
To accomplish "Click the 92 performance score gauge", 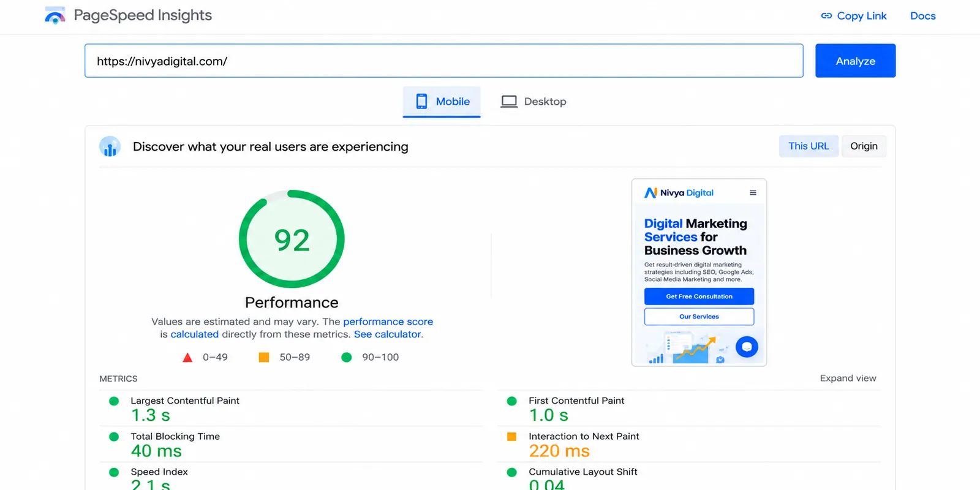I will [292, 239].
